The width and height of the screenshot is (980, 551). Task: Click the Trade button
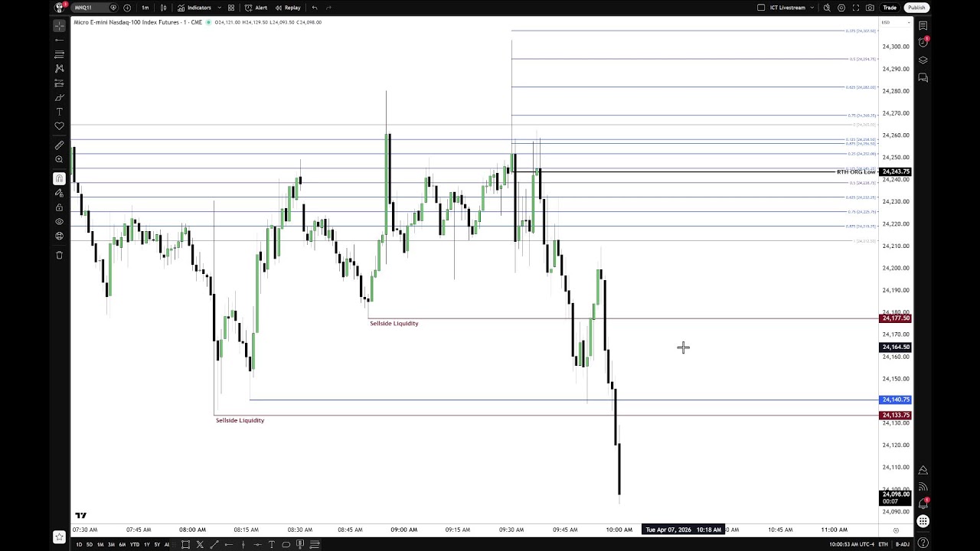[890, 8]
